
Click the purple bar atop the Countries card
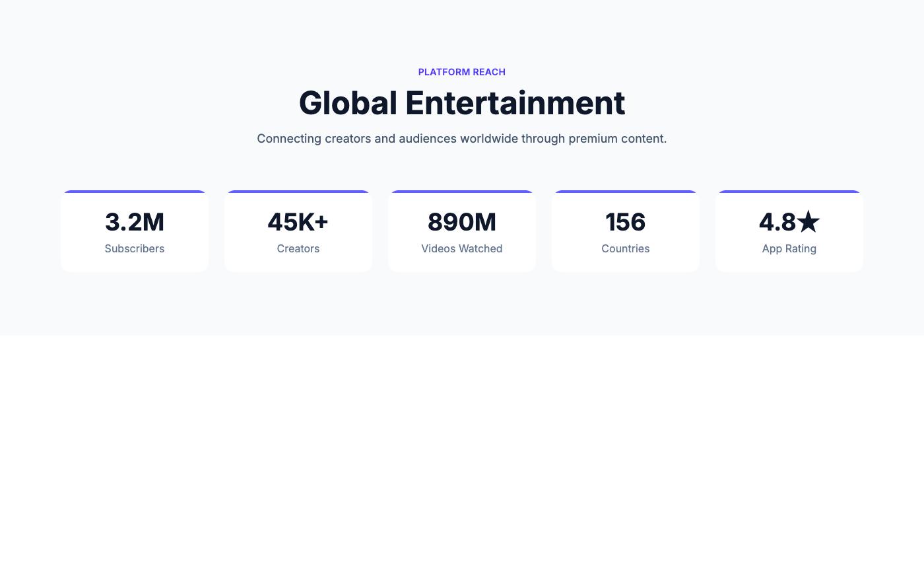tap(626, 192)
